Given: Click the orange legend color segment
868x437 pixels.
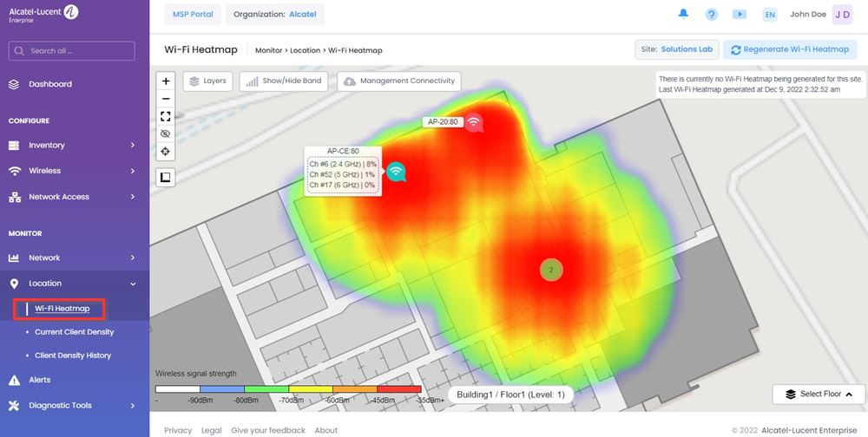Looking at the screenshot, I should [x=355, y=389].
